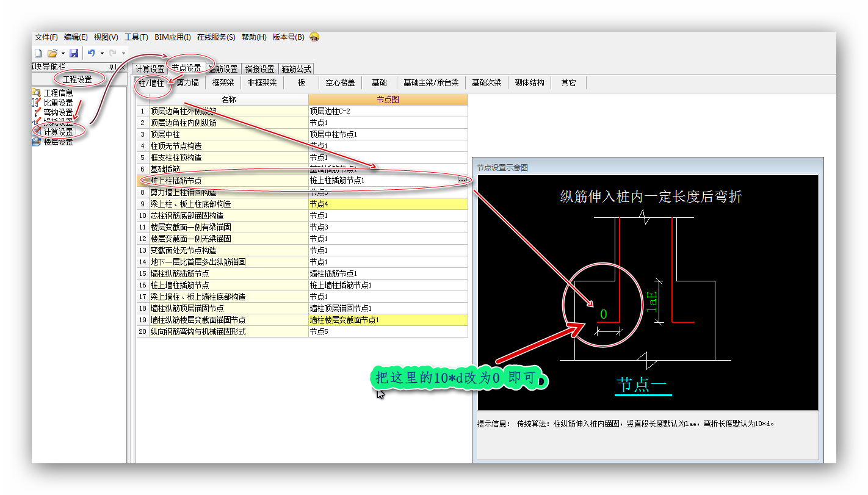Click the 比重设置 icon in navigation tree

click(37, 103)
